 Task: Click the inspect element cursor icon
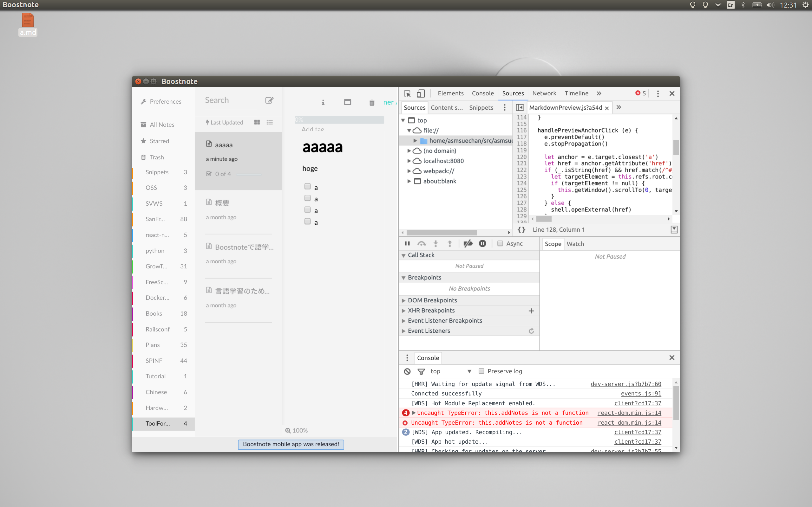point(407,93)
